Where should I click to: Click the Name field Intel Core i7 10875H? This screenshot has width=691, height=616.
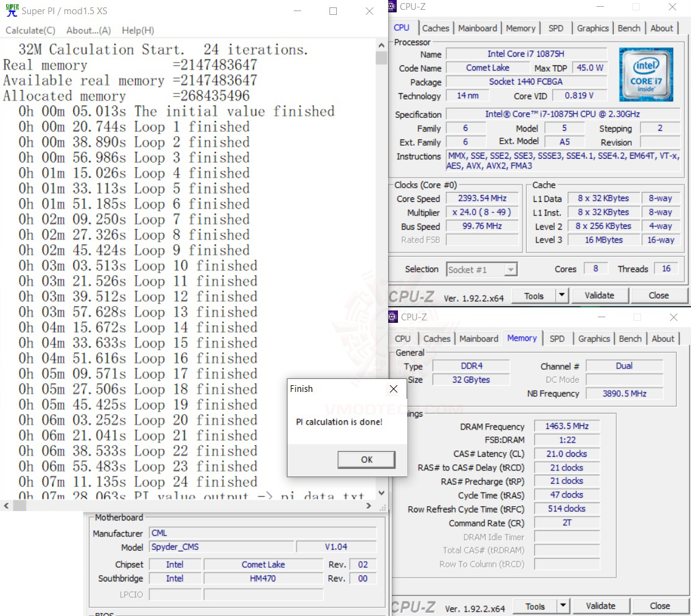[526, 54]
